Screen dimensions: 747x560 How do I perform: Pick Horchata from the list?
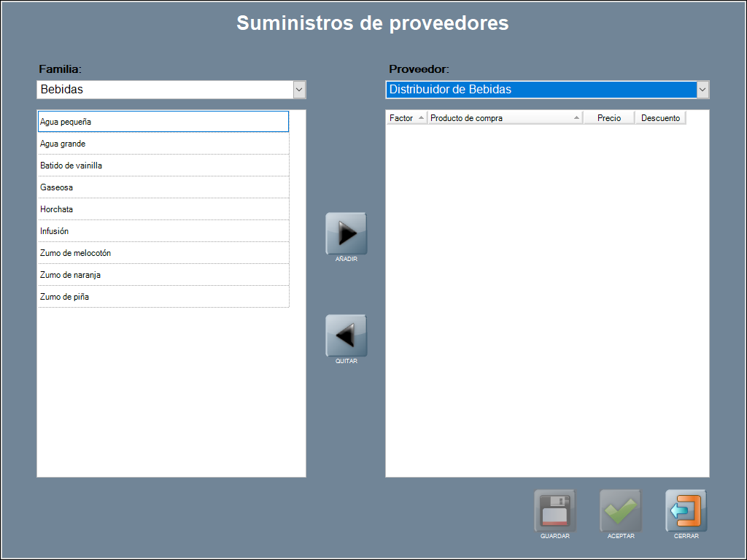(163, 209)
